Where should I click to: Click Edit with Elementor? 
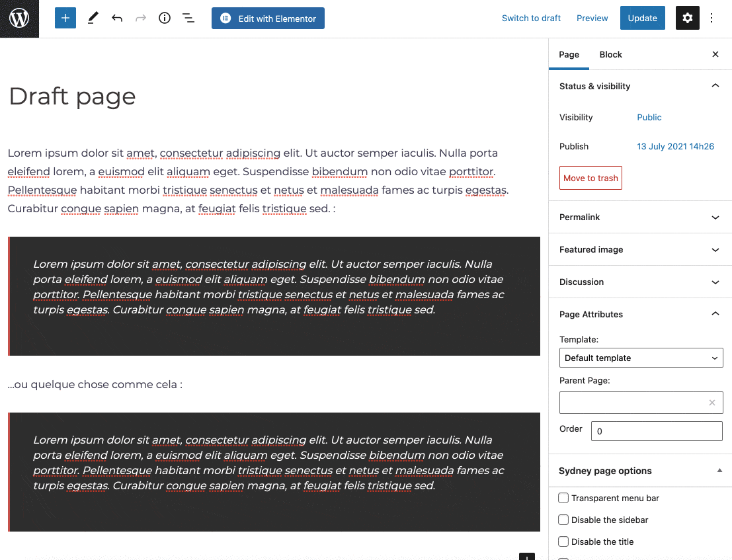(268, 18)
